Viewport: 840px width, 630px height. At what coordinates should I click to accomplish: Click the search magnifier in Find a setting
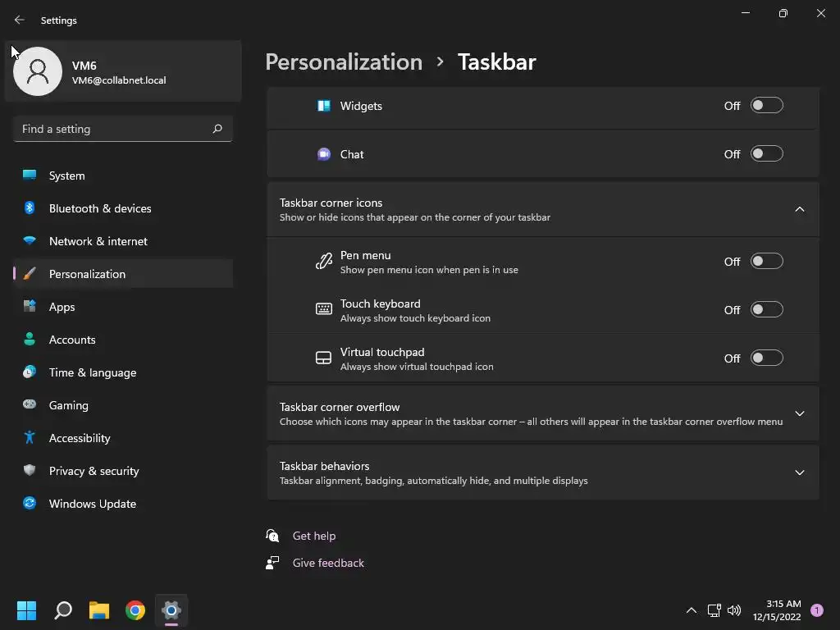pyautogui.click(x=217, y=129)
